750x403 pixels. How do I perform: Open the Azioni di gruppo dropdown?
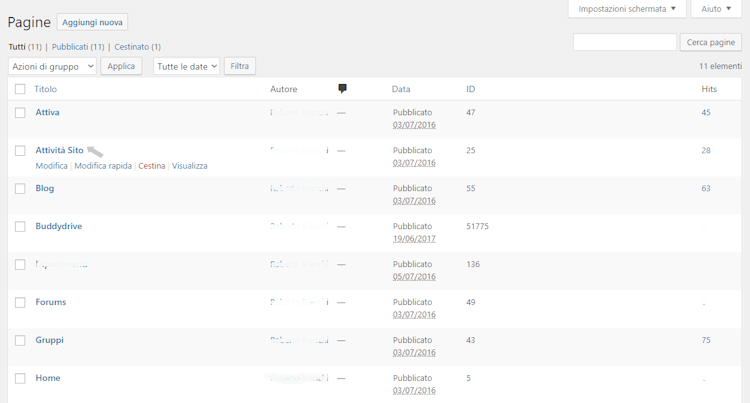(52, 66)
